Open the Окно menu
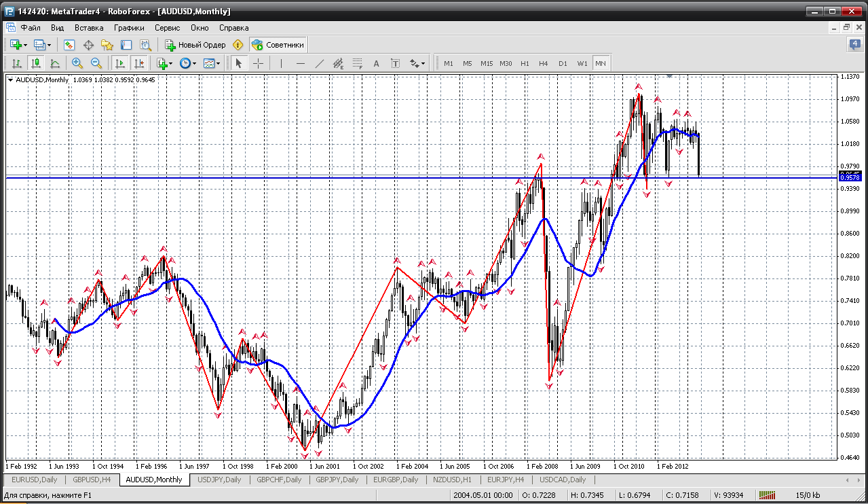868x504 pixels. tap(200, 28)
